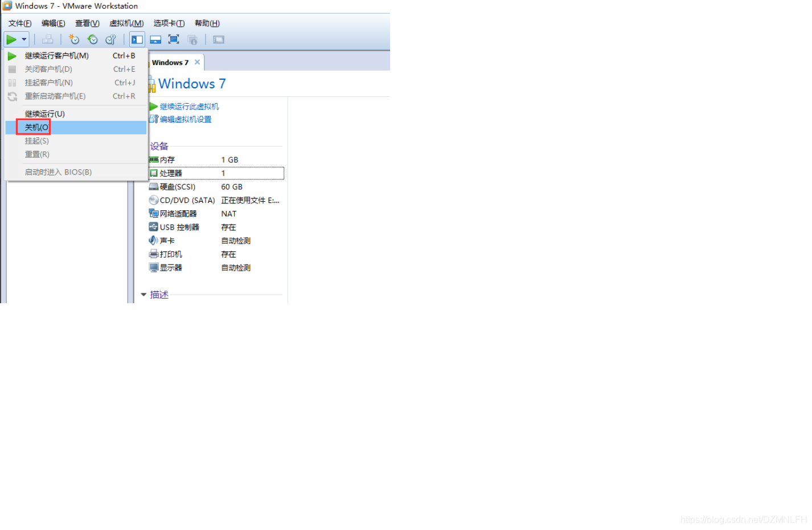The height and width of the screenshot is (530, 812).
Task: Open the 文件(F) menu
Action: [x=20, y=23]
